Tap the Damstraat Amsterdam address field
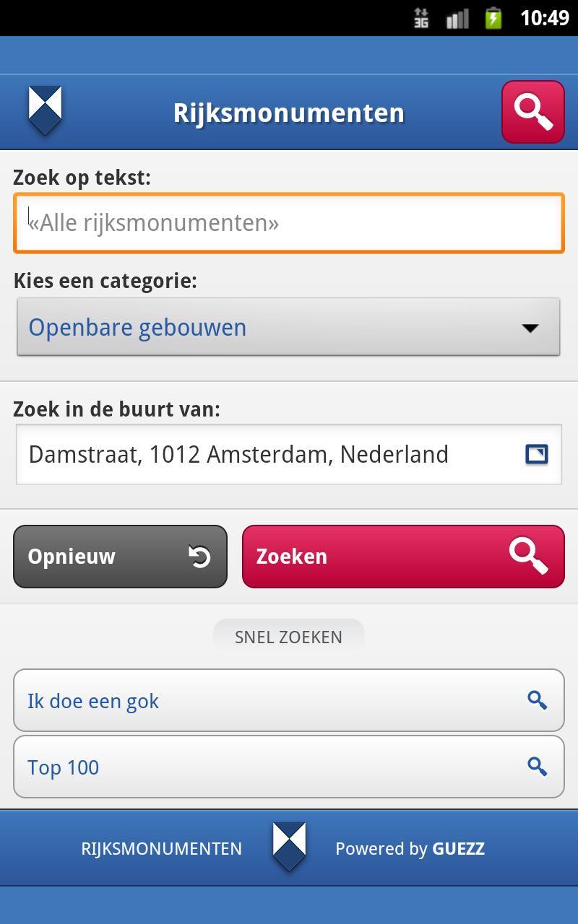The height and width of the screenshot is (924, 578). 253,454
